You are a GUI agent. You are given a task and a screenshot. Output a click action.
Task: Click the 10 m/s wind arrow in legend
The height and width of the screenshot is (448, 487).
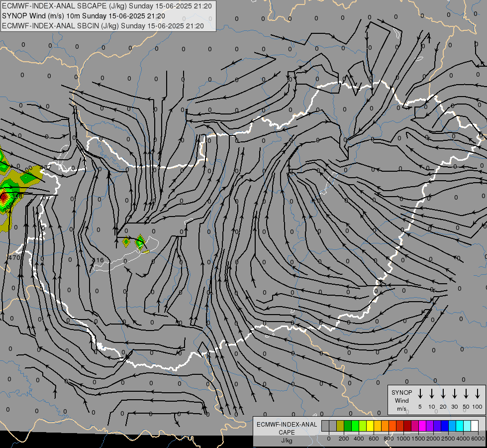tap(432, 393)
